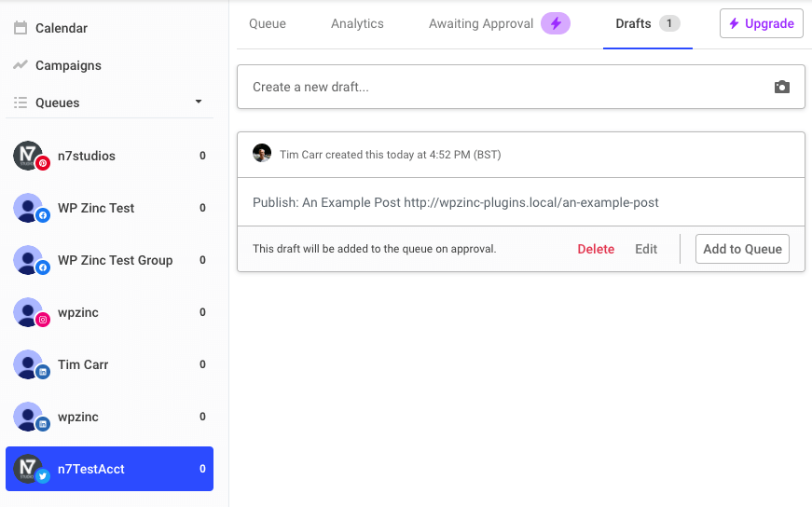812x507 pixels.
Task: Click n7TestAcct queue count 0
Action: (x=202, y=469)
